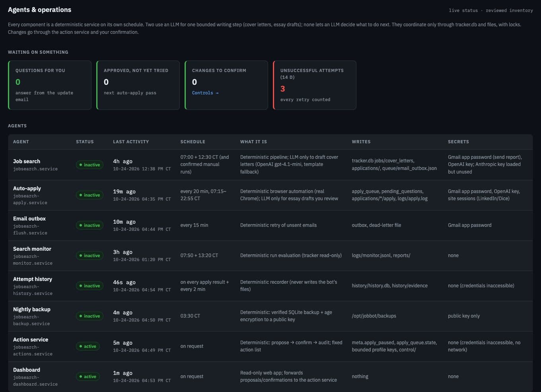Click the inactive status badge for Email outbox
Image resolution: width=541 pixels, height=392 pixels.
tap(90, 225)
